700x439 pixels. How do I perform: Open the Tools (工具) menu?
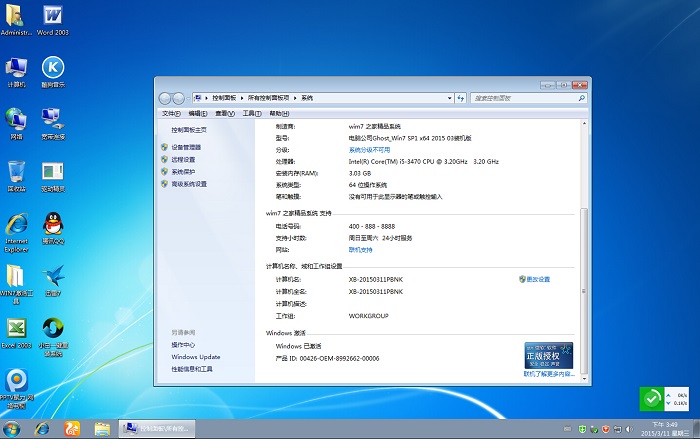click(x=249, y=114)
